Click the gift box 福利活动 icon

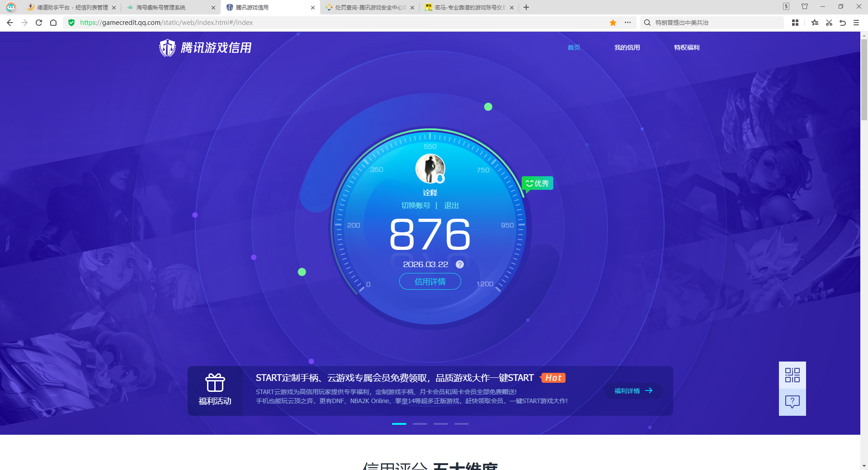coord(215,383)
